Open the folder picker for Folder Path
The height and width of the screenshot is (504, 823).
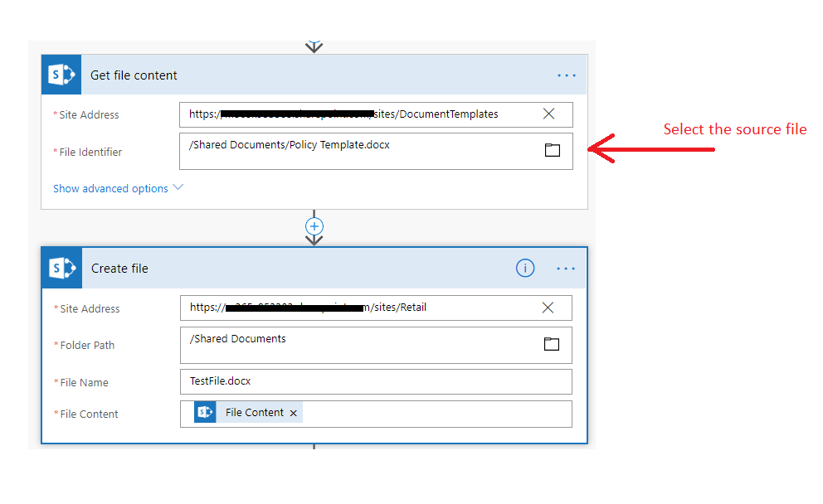click(x=553, y=343)
